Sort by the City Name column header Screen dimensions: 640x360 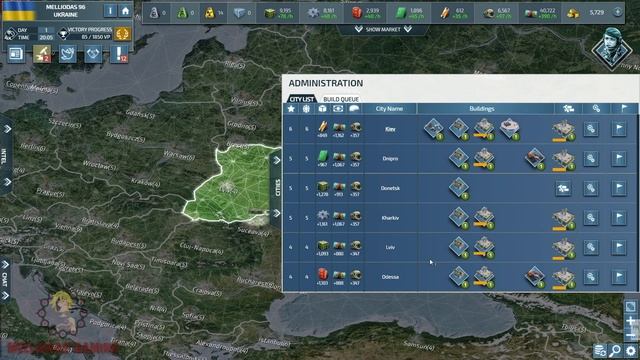pyautogui.click(x=389, y=109)
